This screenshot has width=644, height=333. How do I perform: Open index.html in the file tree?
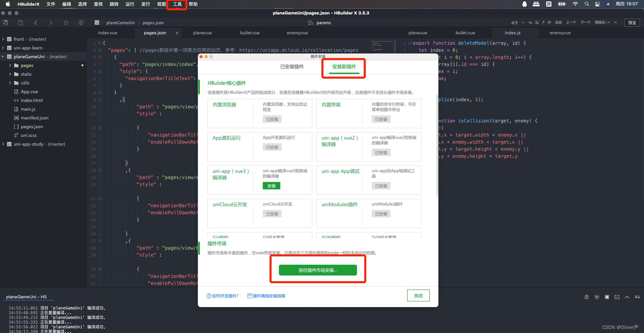click(x=32, y=100)
